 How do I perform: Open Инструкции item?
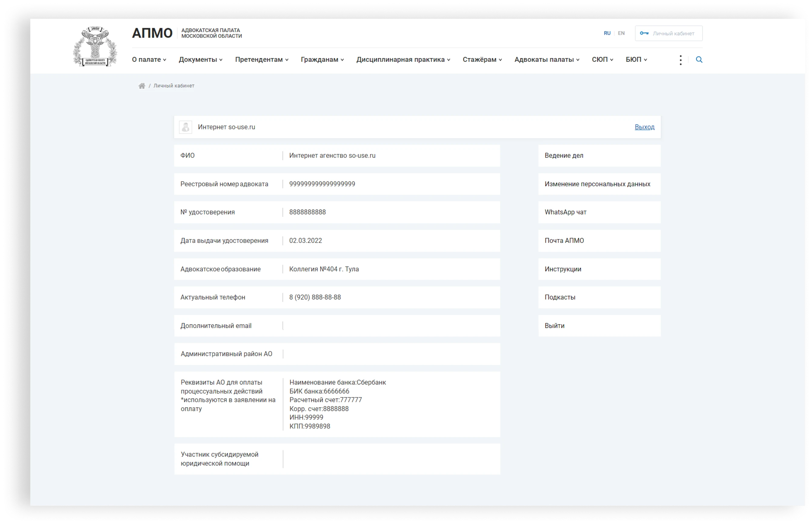point(599,269)
